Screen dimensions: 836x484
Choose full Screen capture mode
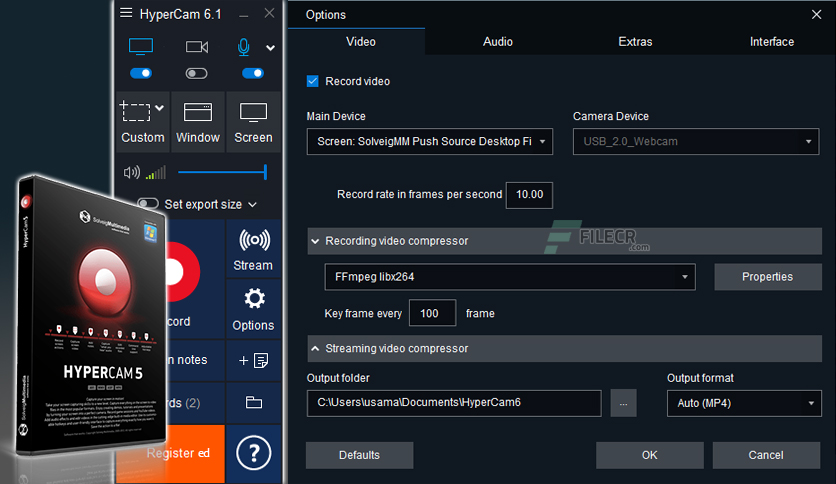(253, 122)
